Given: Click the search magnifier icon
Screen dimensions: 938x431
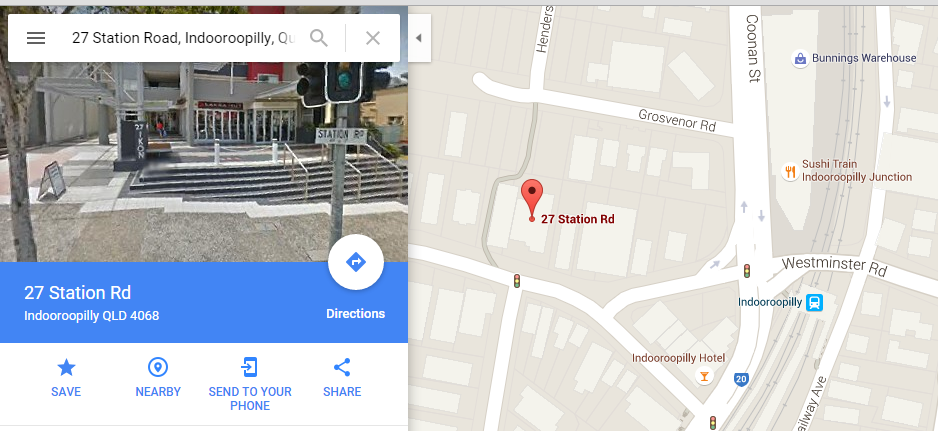Looking at the screenshot, I should (x=319, y=38).
